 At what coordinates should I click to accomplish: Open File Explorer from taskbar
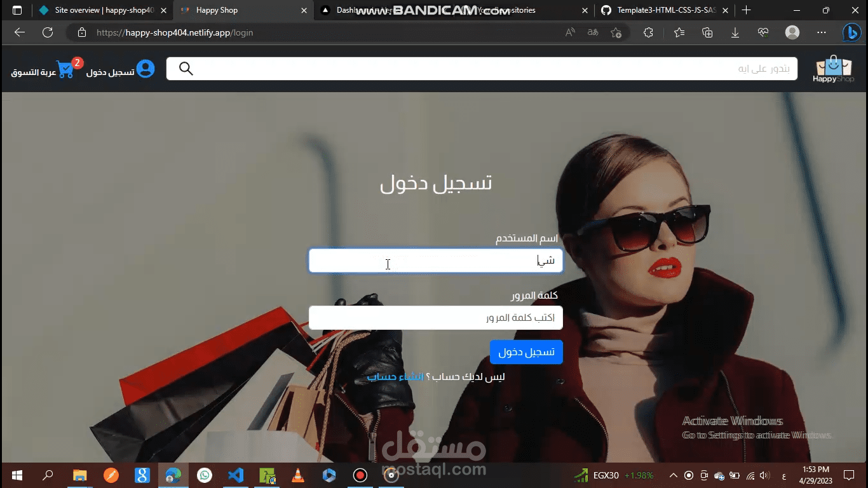(x=79, y=475)
